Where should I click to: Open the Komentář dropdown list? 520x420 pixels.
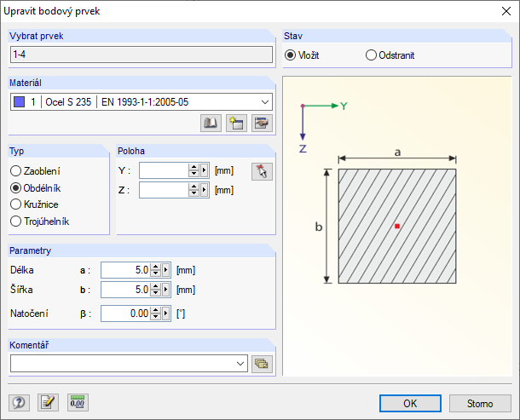[240, 364]
